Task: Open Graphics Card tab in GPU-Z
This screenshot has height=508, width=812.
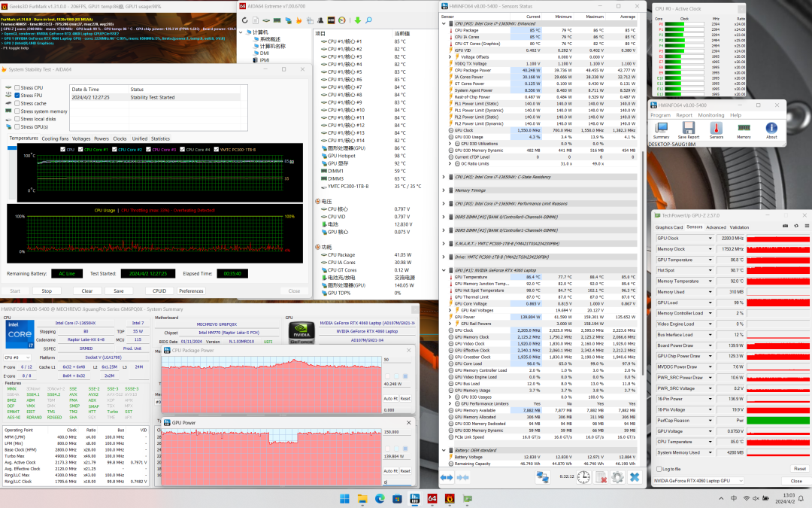Action: pyautogui.click(x=669, y=227)
